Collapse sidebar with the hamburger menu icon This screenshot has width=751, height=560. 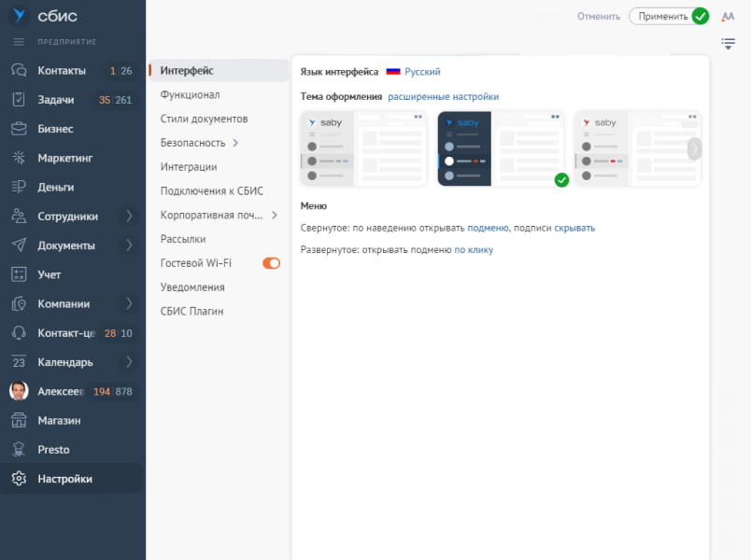pyautogui.click(x=19, y=42)
